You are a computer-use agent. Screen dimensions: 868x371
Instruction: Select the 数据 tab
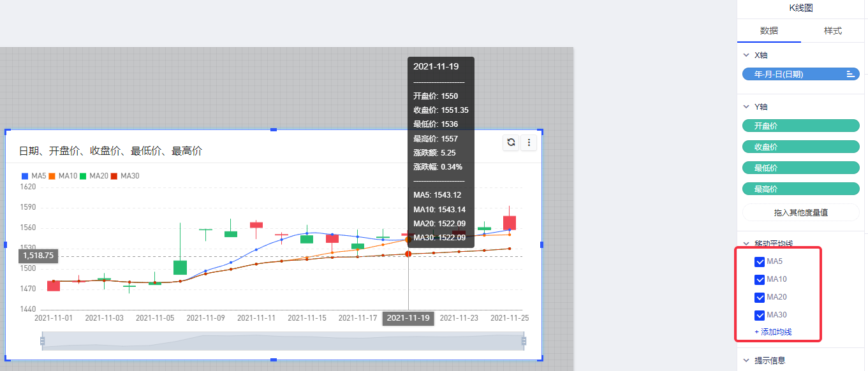(769, 31)
